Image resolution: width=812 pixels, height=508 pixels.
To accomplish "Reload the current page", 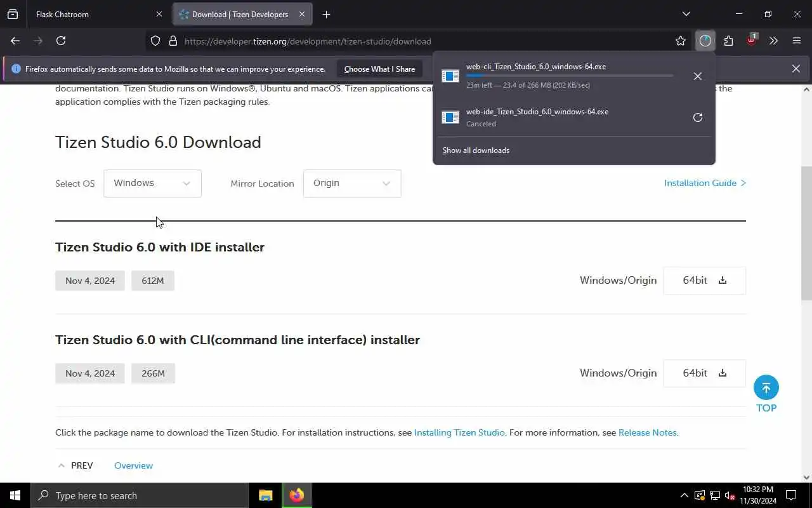I will pos(61,41).
